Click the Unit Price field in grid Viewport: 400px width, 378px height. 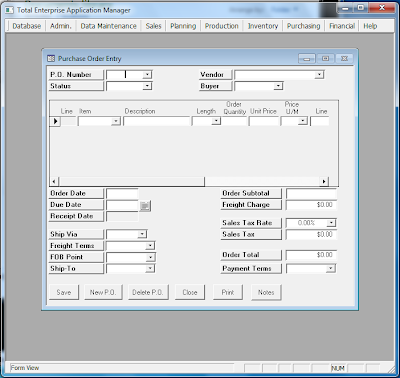[x=264, y=121]
